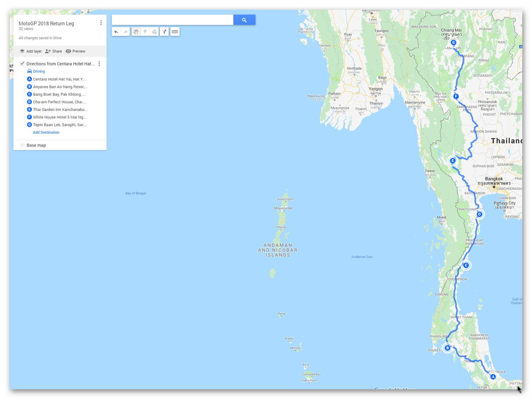The image size is (532, 399).
Task: Click the Add Destination link
Action: pos(46,132)
